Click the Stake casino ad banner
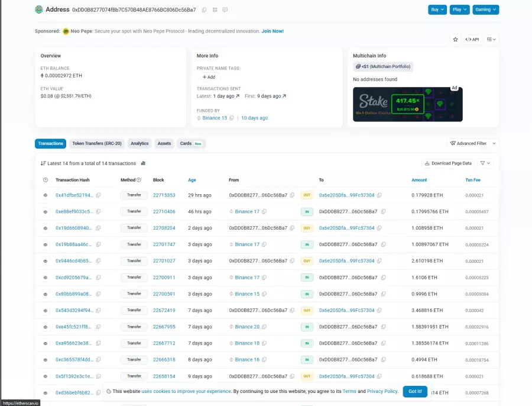The height and width of the screenshot is (406, 532). pos(407,104)
